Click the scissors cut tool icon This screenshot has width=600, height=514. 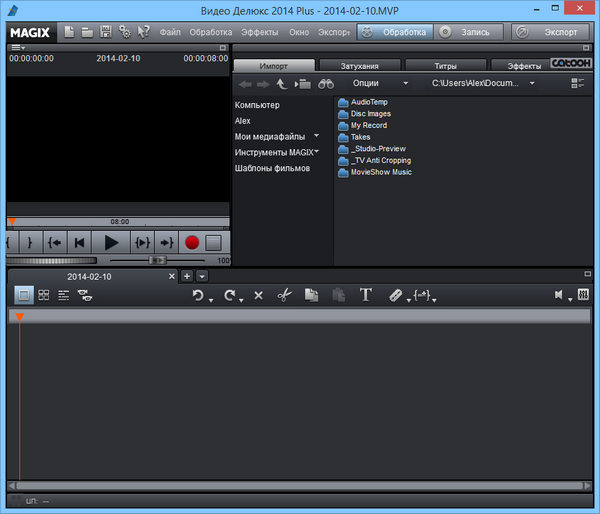[284, 295]
